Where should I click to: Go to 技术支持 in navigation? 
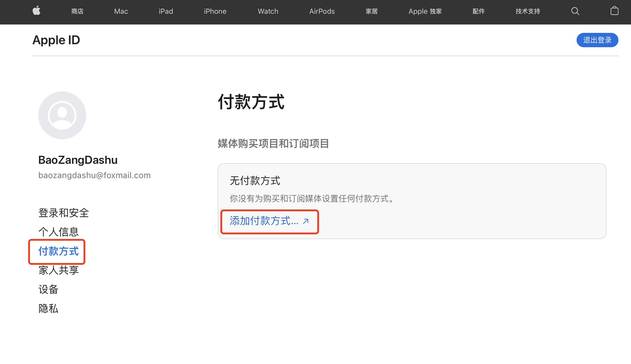click(x=528, y=11)
